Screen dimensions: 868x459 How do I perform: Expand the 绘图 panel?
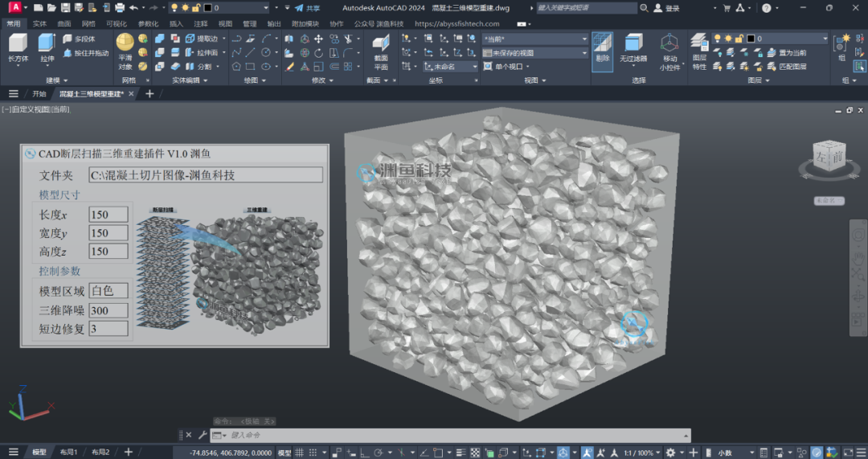(x=254, y=80)
